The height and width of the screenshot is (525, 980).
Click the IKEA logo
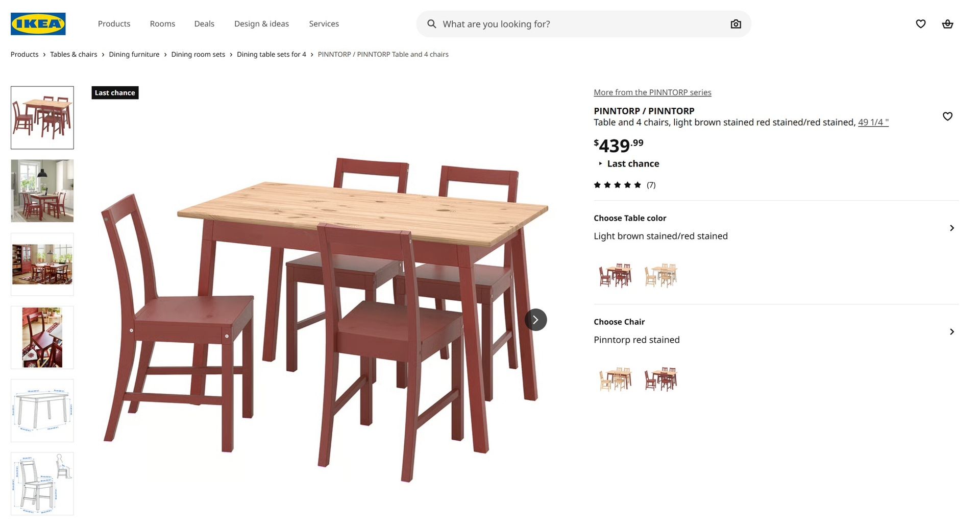pos(38,24)
